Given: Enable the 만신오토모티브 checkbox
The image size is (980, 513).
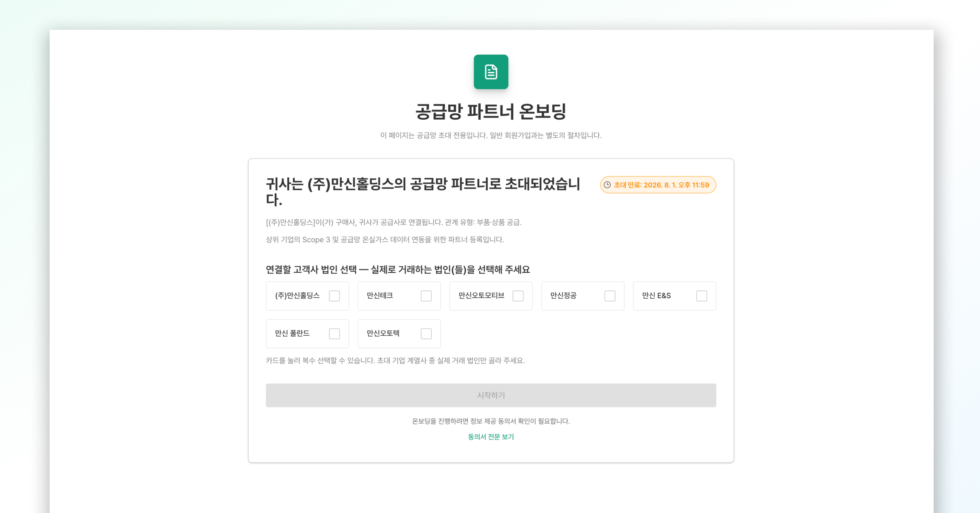Looking at the screenshot, I should pyautogui.click(x=518, y=296).
